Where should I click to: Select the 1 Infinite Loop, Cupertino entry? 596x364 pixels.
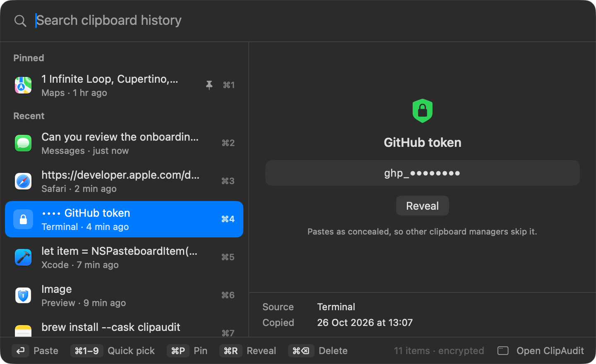124,85
